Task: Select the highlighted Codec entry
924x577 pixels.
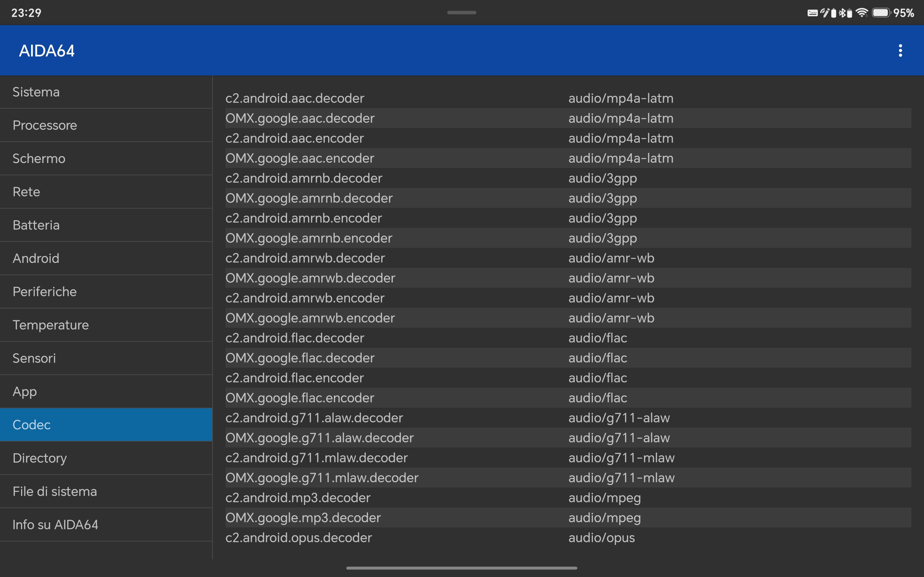Action: point(106,425)
